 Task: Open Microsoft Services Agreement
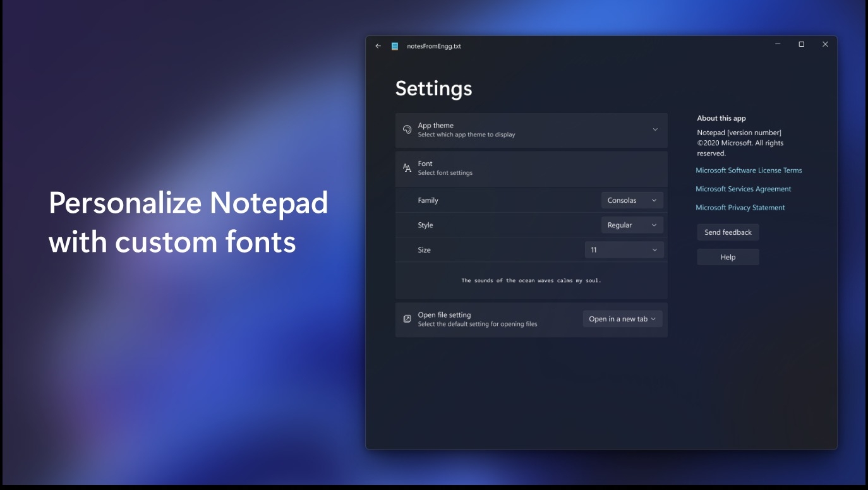click(743, 189)
